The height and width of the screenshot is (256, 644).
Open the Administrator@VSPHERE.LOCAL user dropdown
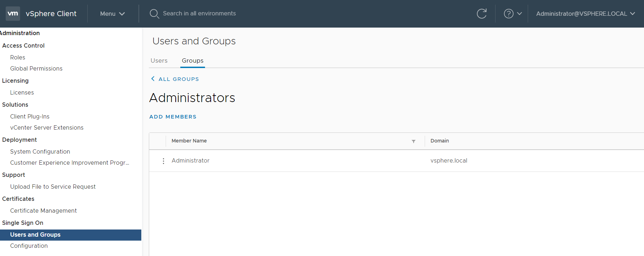click(x=585, y=14)
